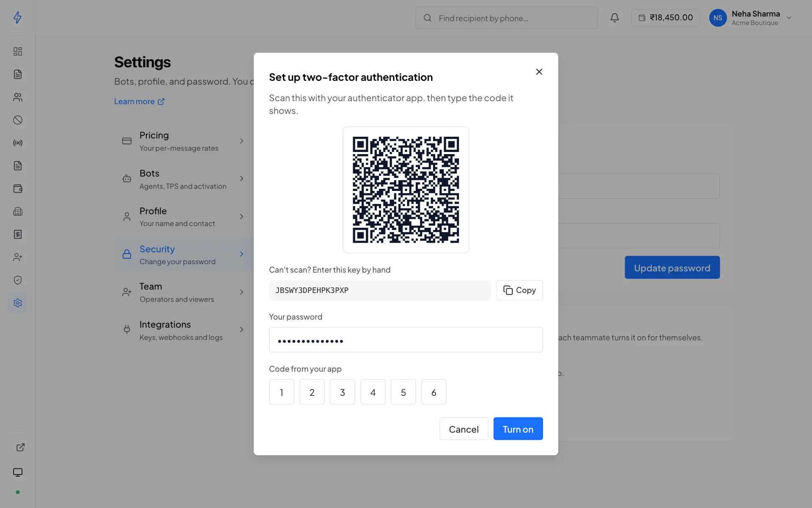
Task: Click the Team add-person icon
Action: point(127,292)
